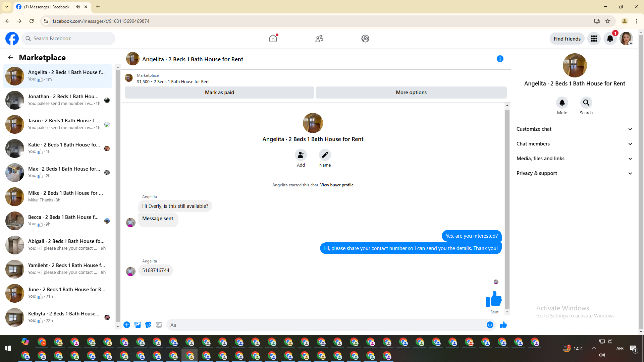
Task: Open the Facebook menu grid icon
Action: [594, 39]
